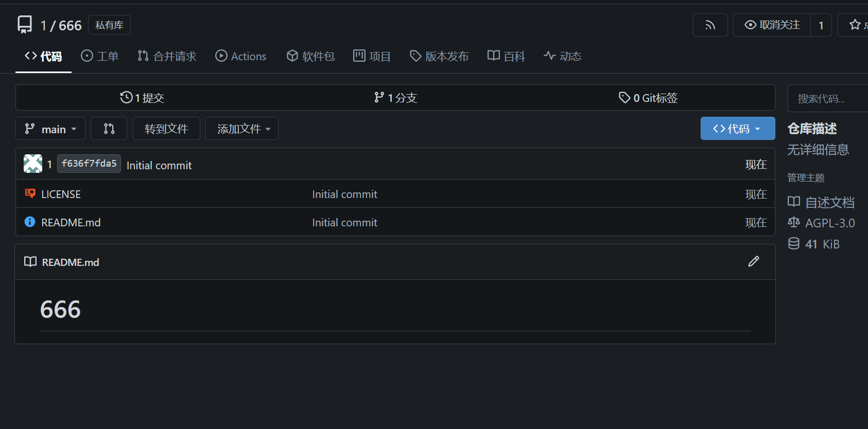868x429 pixels.
Task: Open the README.md file in list
Action: [x=71, y=222]
